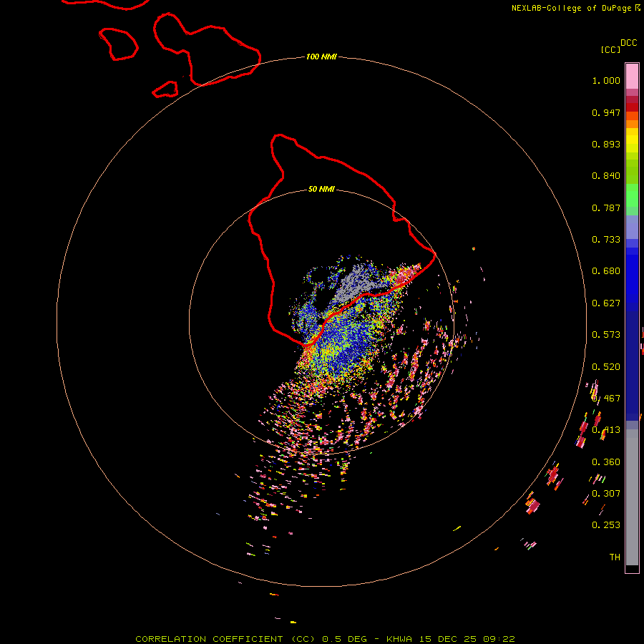This screenshot has width=644, height=644.
Task: Click the 0.840 legend value
Action: [x=606, y=176]
